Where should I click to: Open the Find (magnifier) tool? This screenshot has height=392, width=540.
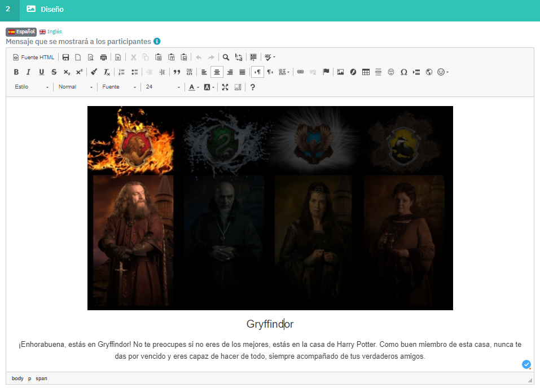point(226,57)
